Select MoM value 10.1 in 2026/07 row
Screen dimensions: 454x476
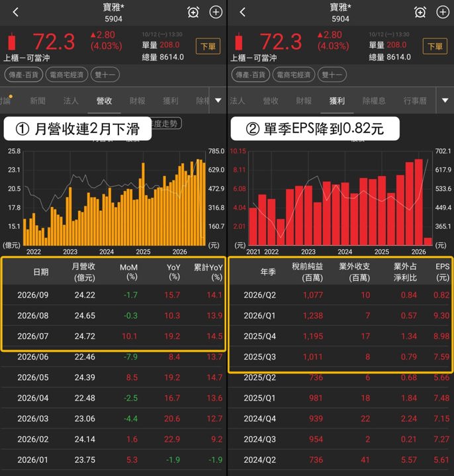point(130,337)
